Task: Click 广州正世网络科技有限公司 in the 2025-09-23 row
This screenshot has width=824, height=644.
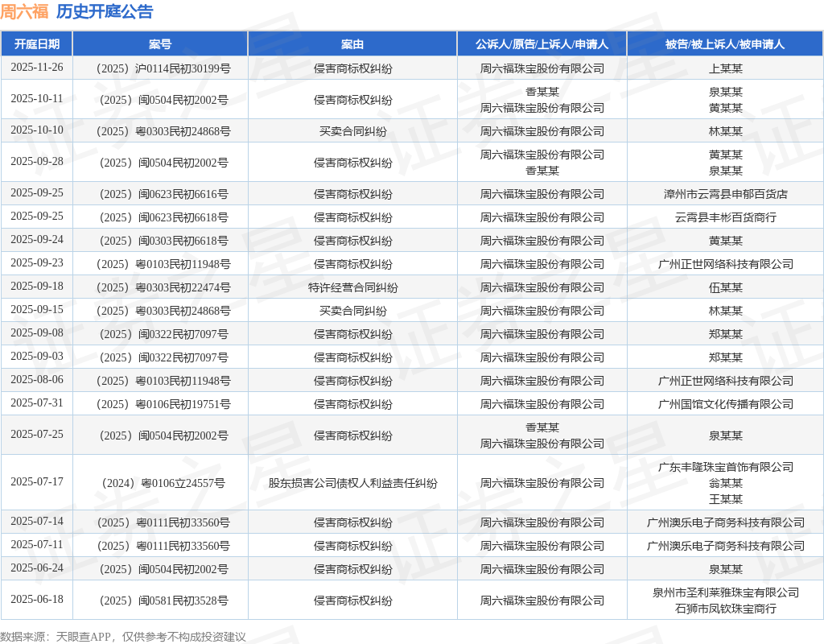Action: pyautogui.click(x=725, y=264)
